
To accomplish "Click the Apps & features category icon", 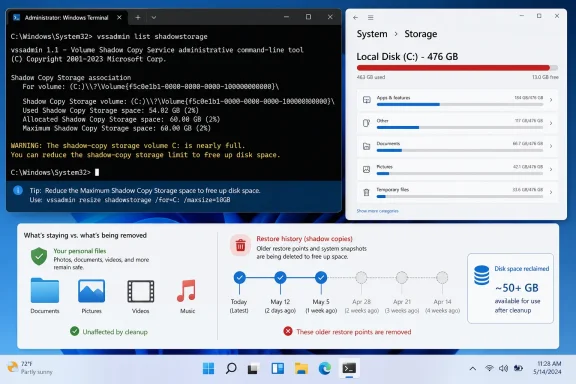I will coord(366,100).
